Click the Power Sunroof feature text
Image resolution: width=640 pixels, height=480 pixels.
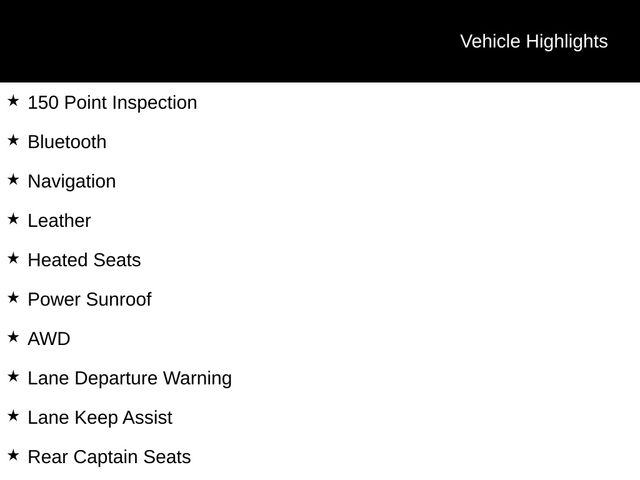(89, 300)
